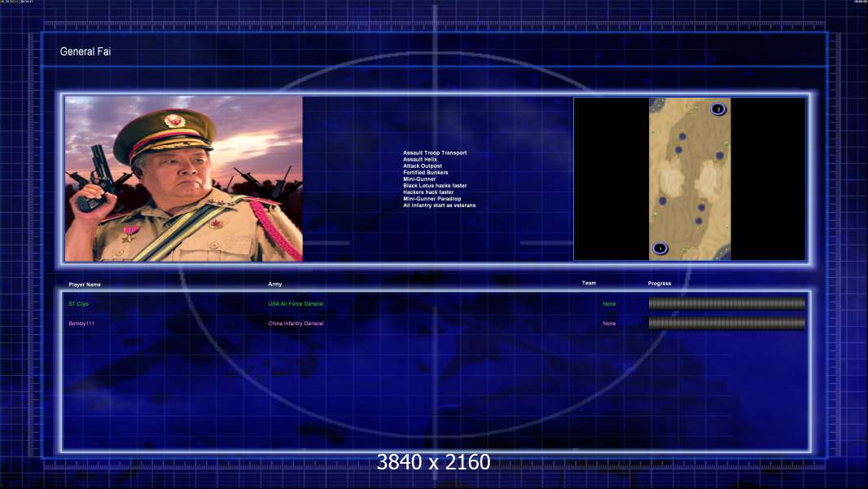
Task: Click the "Mini-Gunner Paradrop" ability line
Action: (x=432, y=199)
